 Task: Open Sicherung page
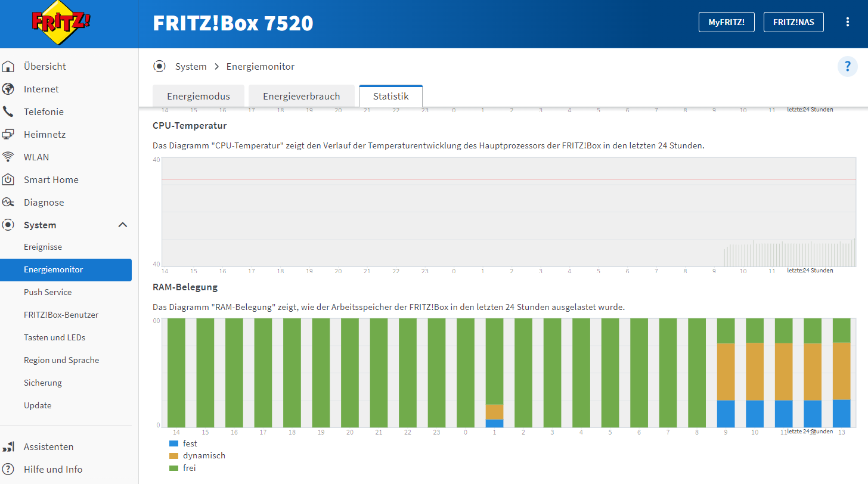coord(43,383)
